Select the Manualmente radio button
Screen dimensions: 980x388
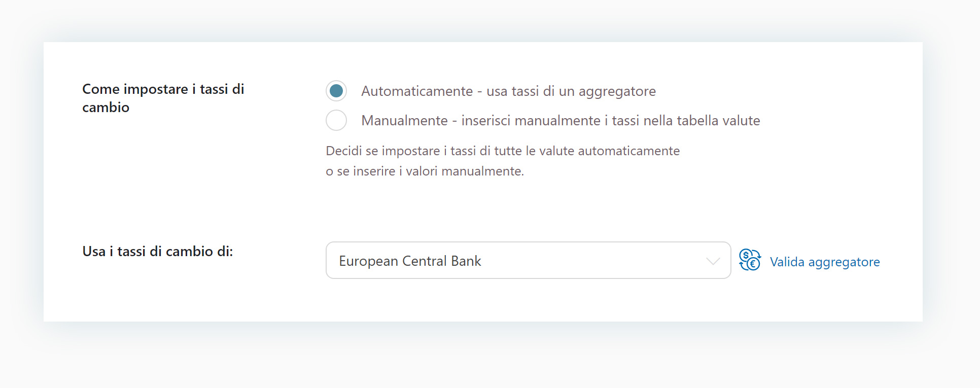click(336, 120)
